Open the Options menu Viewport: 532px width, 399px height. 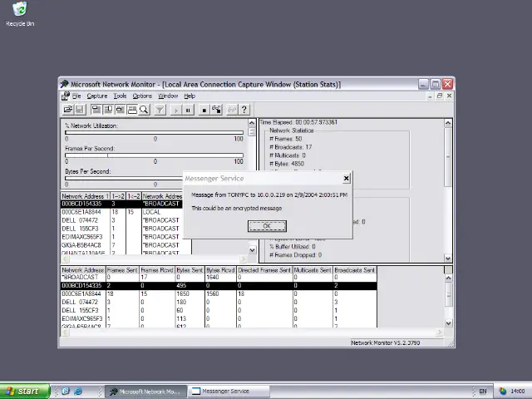142,96
